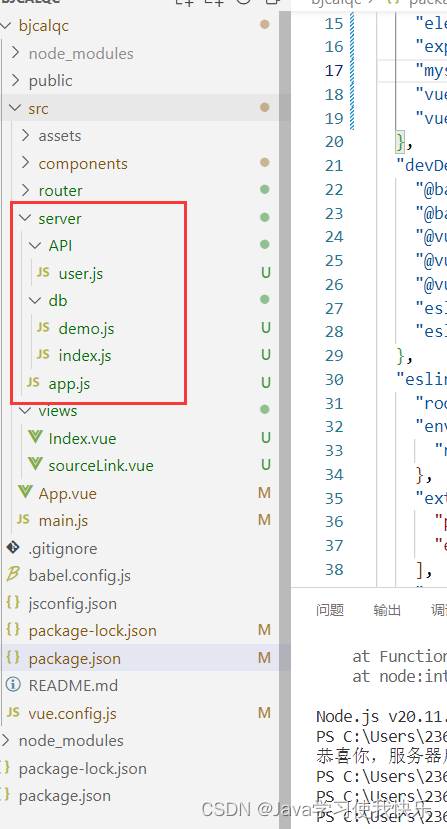
Task: Switch to the 输出 panel tab
Action: [387, 610]
